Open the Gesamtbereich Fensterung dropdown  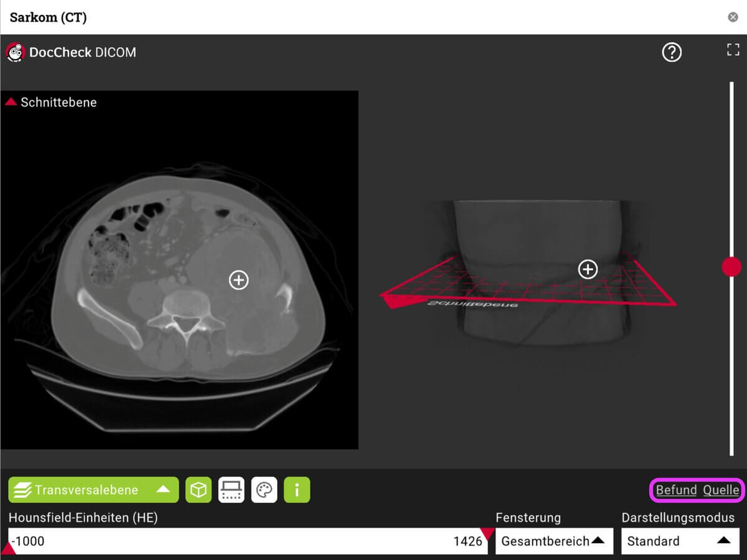coord(554,541)
